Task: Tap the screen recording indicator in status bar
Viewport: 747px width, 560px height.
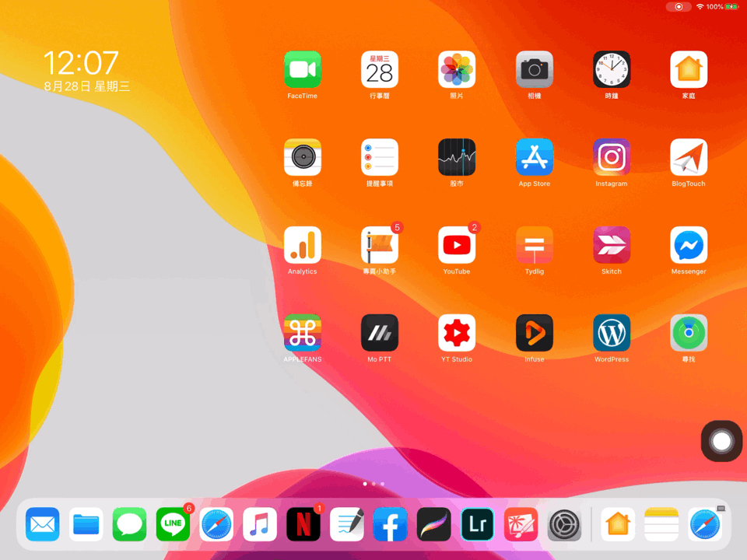Action: point(679,7)
